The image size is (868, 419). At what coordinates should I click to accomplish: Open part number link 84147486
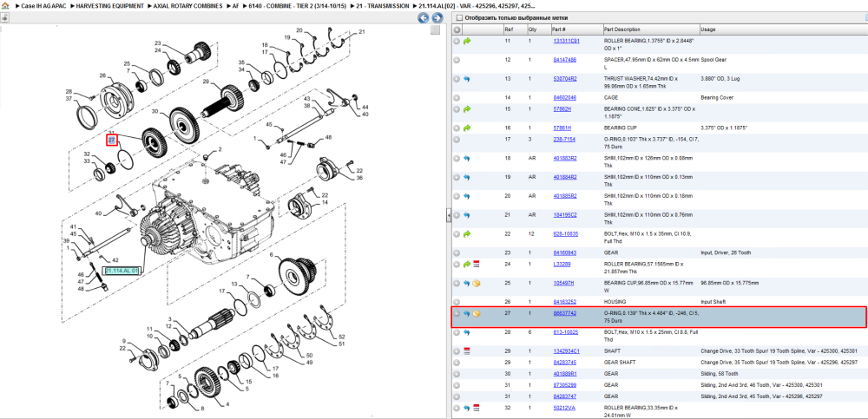565,60
